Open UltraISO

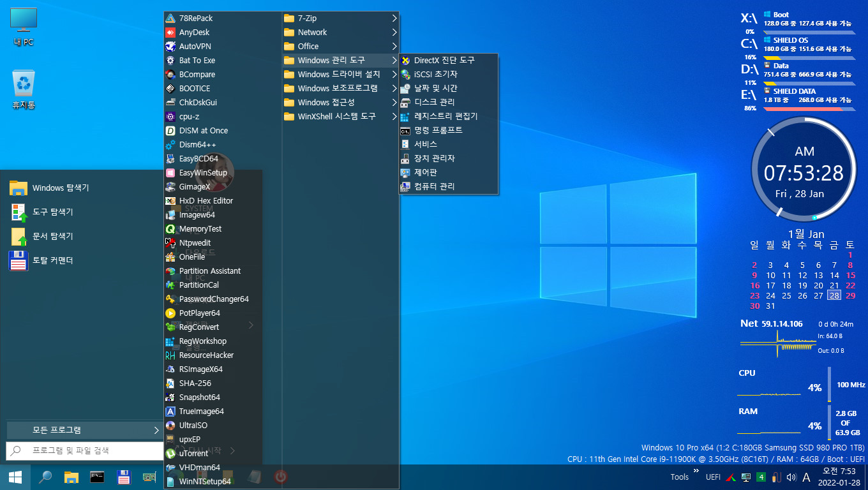223,425
